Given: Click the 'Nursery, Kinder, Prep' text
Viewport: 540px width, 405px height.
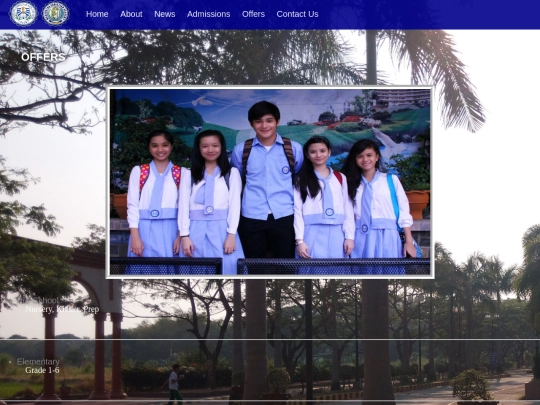Looking at the screenshot, I should click(x=62, y=309).
